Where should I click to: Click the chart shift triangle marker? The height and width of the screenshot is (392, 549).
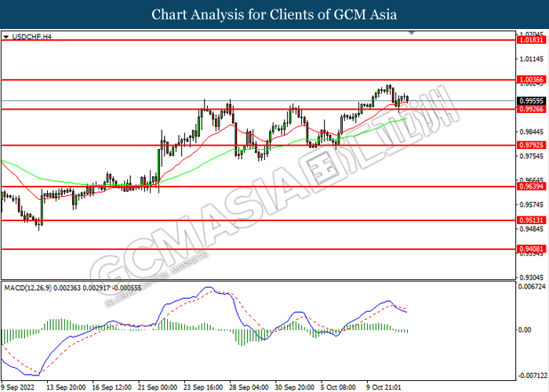(412, 33)
